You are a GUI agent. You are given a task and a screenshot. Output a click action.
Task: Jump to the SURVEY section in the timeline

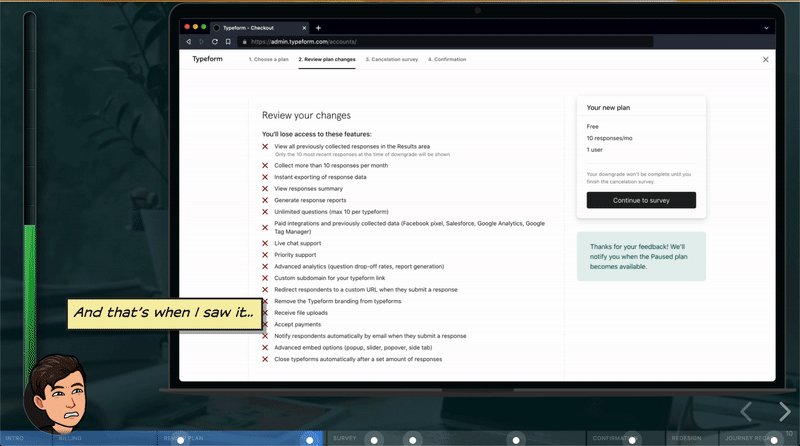coord(344,438)
